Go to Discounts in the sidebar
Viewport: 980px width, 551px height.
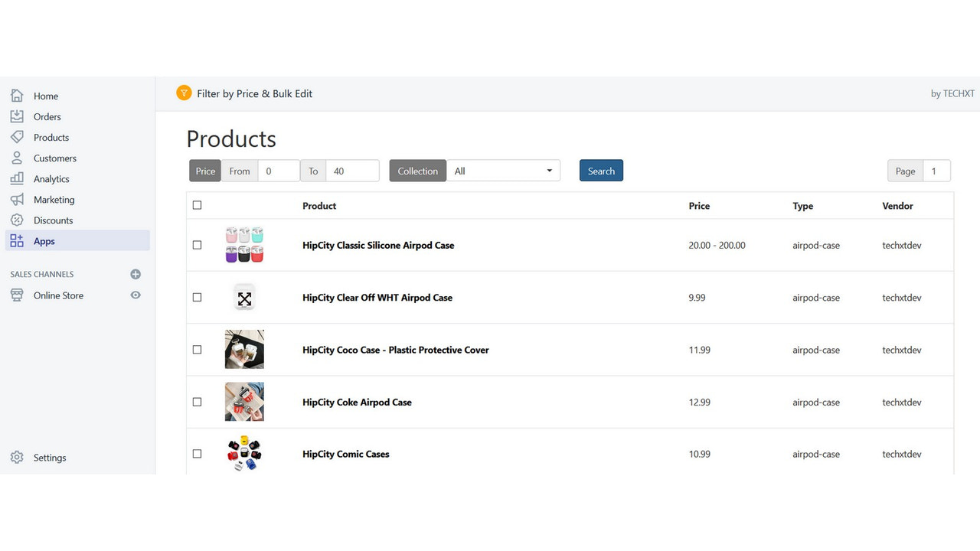tap(52, 220)
